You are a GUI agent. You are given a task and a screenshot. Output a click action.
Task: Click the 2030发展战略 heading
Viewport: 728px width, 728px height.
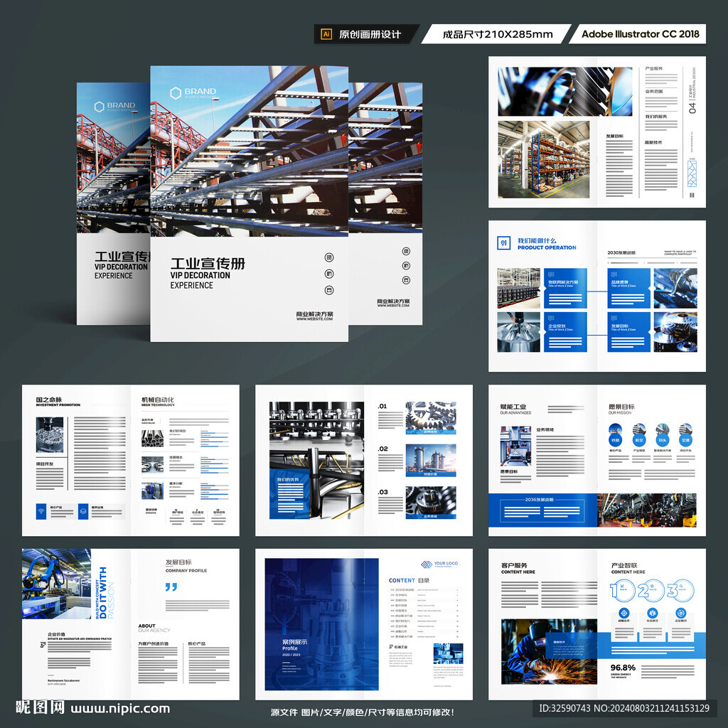coord(621,252)
